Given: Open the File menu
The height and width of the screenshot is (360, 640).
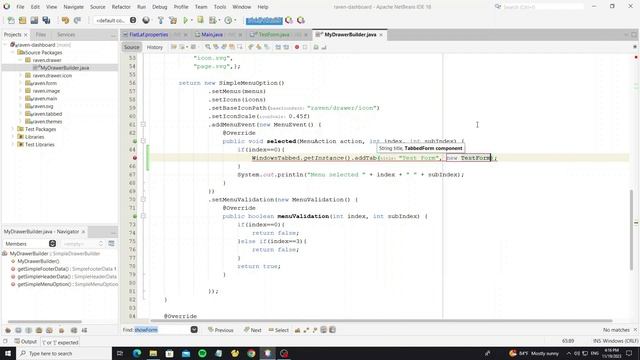Looking at the screenshot, I should 20,7.
